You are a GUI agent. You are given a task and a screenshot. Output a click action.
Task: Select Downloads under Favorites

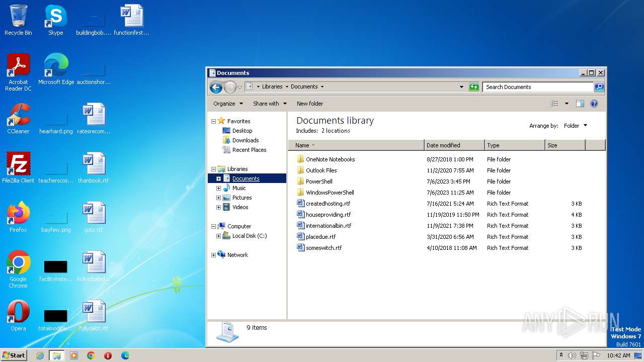[240, 140]
